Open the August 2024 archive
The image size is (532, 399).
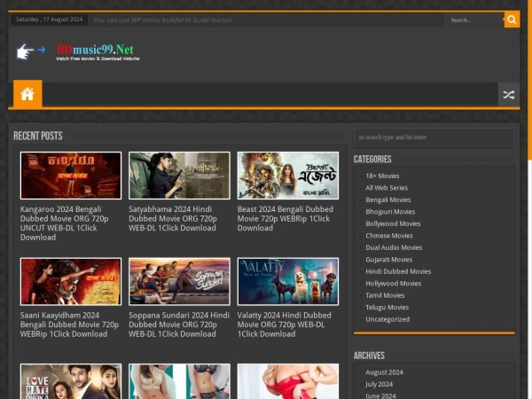384,372
